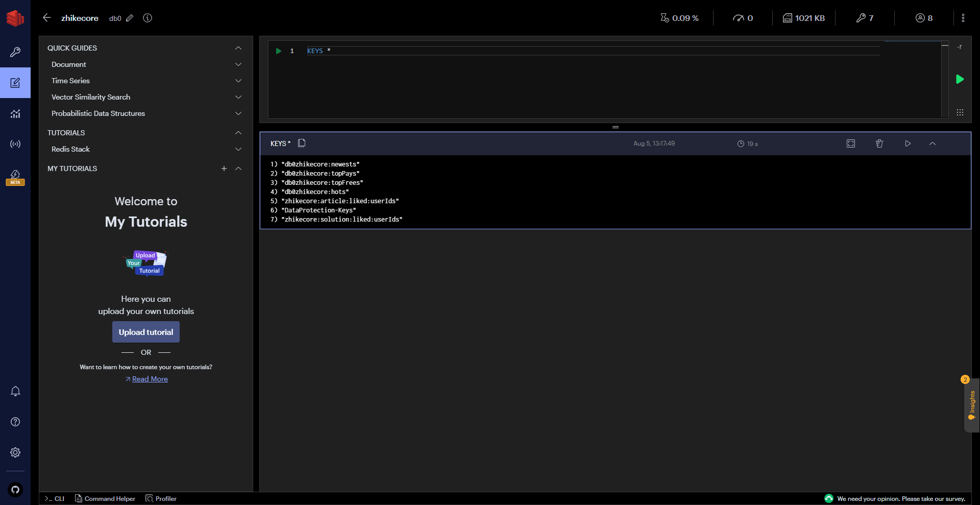Expand the Document guide
This screenshot has height=505, width=980.
point(238,64)
